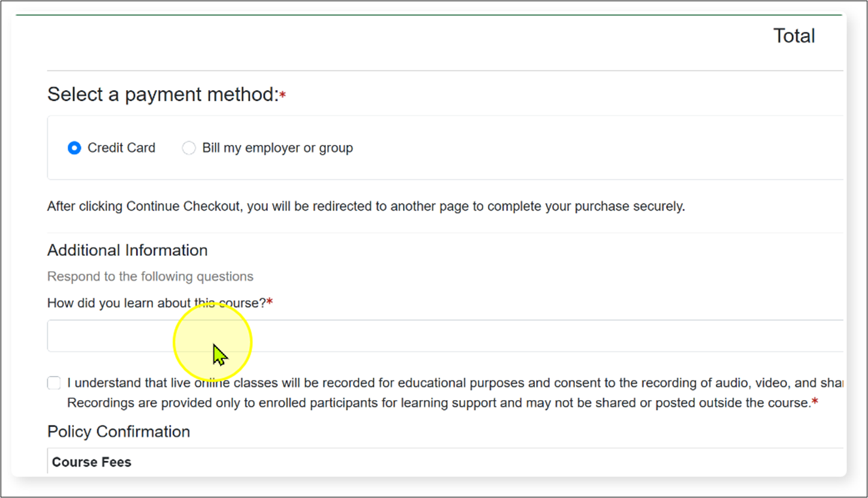Click the Continue Checkout redirect notice
This screenshot has height=498, width=868.
[366, 206]
